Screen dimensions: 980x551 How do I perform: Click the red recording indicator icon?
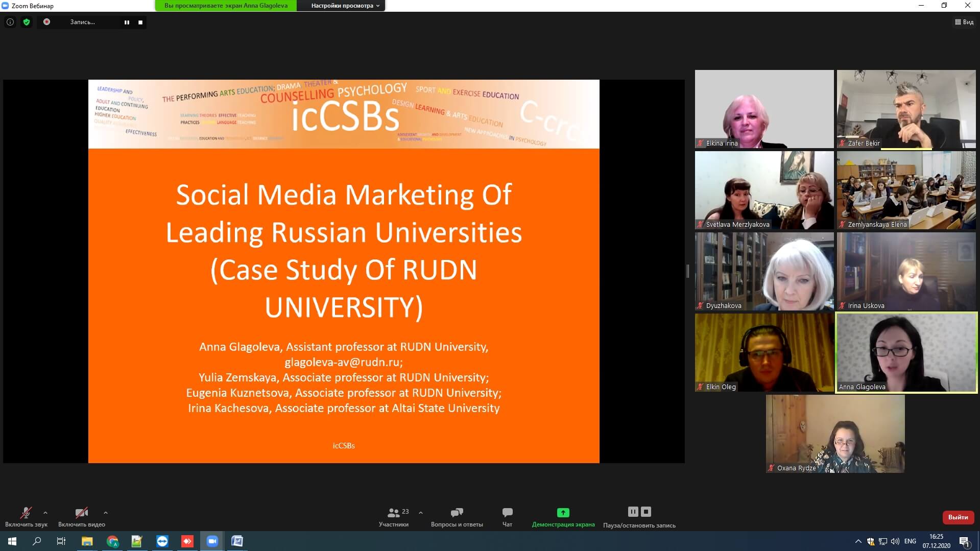click(46, 22)
